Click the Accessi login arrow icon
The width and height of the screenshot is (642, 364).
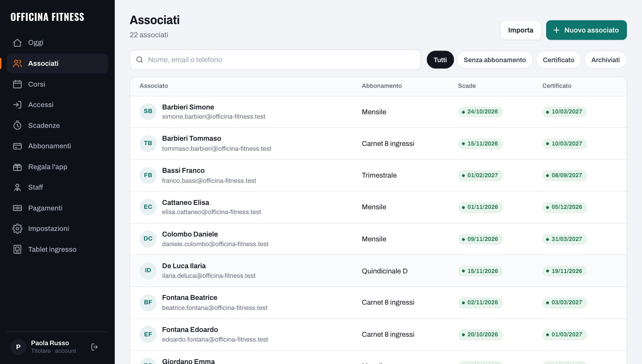coord(17,105)
